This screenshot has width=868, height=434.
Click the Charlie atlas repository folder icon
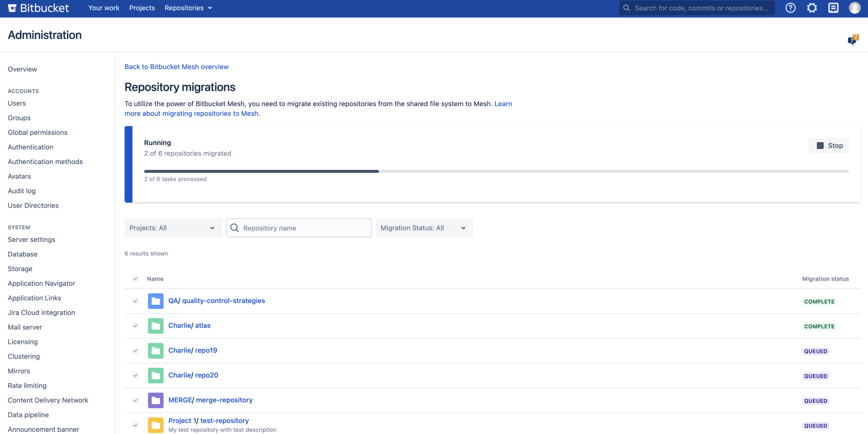pos(156,326)
